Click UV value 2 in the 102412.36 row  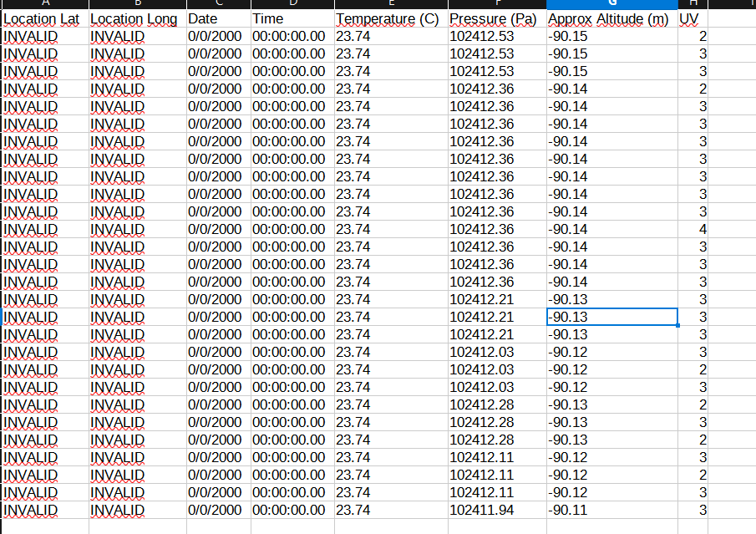pyautogui.click(x=693, y=89)
